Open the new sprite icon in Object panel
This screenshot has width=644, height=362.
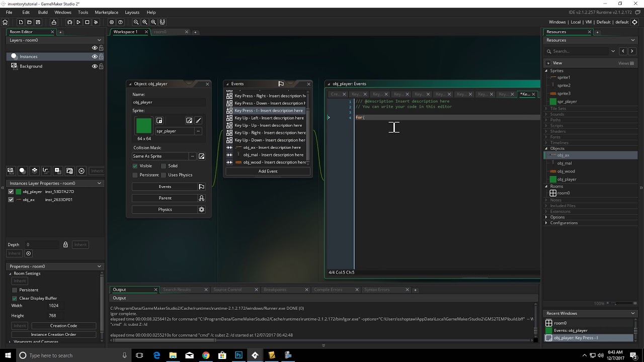coord(159,121)
